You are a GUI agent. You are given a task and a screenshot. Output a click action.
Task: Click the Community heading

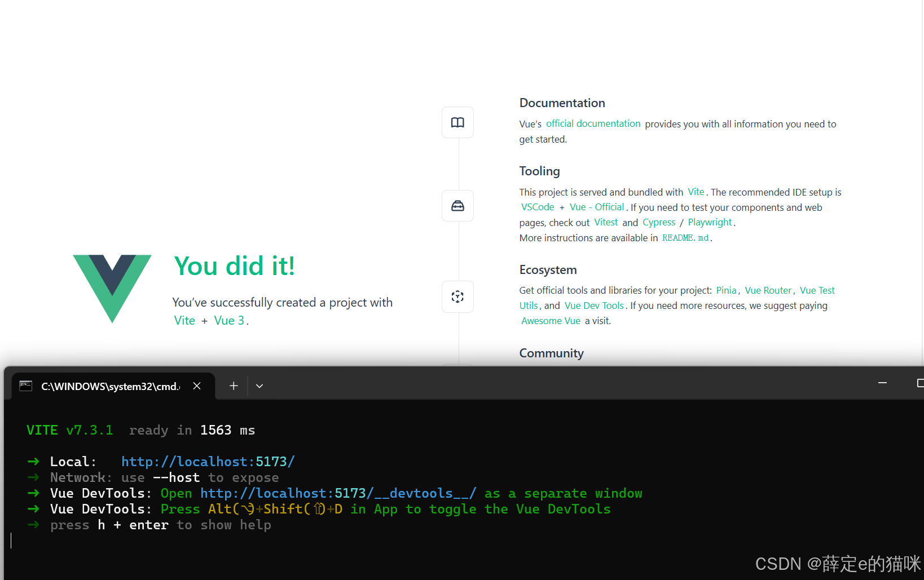click(x=551, y=353)
